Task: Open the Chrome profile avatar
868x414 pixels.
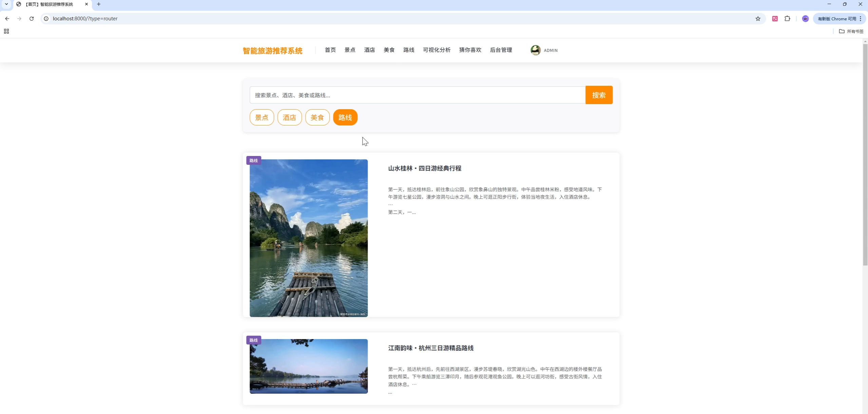Action: point(805,19)
